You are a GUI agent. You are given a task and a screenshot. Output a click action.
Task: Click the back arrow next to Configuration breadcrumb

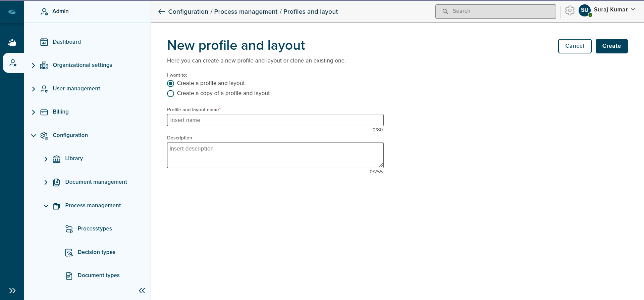161,12
